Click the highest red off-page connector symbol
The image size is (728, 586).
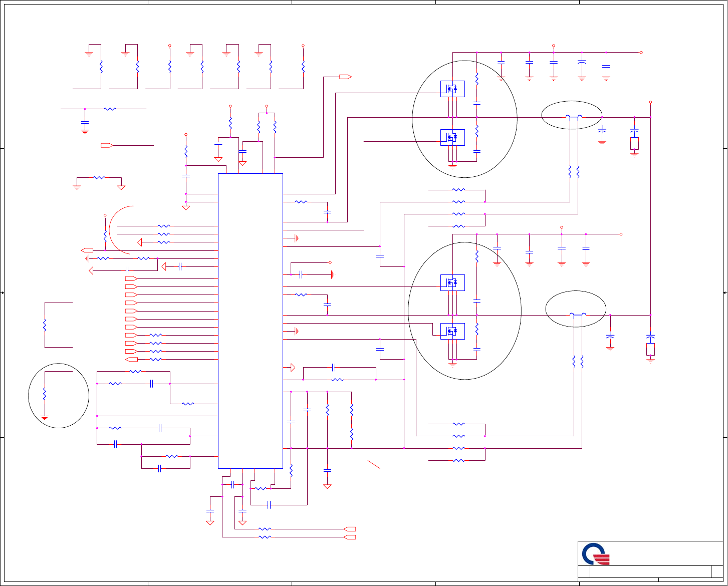point(345,77)
